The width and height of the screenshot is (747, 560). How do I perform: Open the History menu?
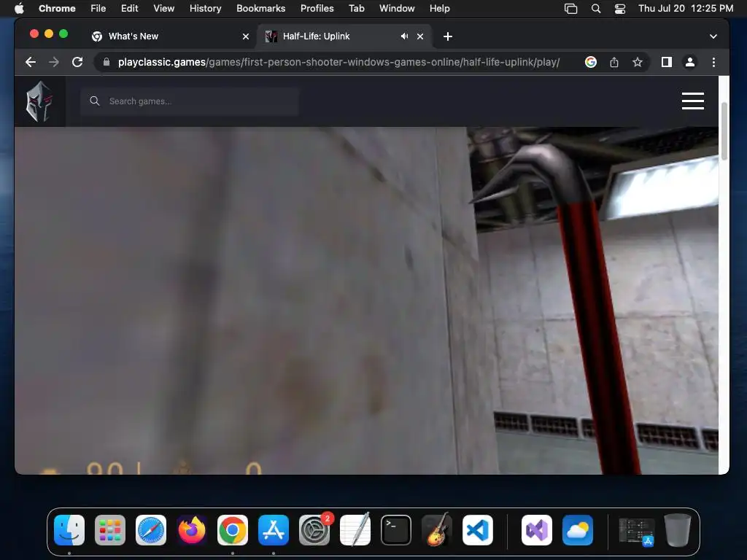(205, 8)
